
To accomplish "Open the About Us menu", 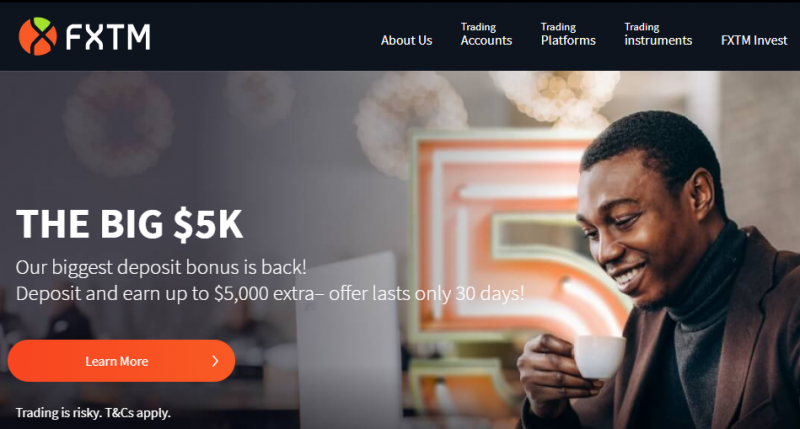I will pos(407,40).
